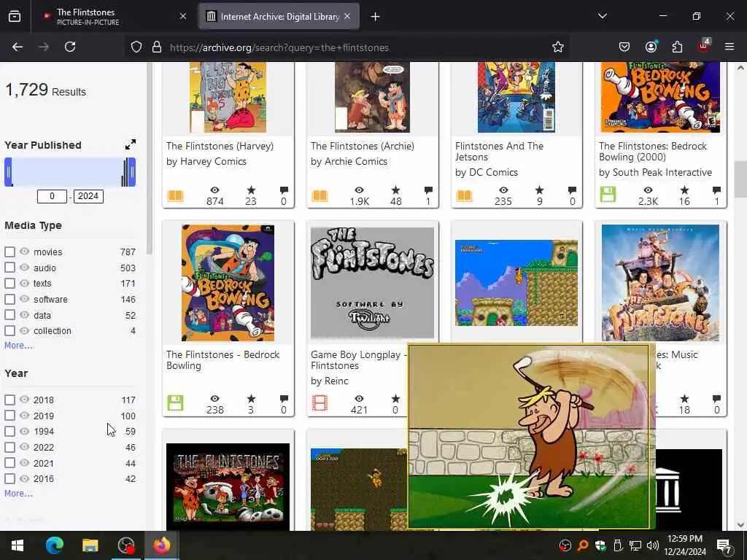The width and height of the screenshot is (747, 560).
Task: Bookmark this page with the star icon
Action: [558, 47]
